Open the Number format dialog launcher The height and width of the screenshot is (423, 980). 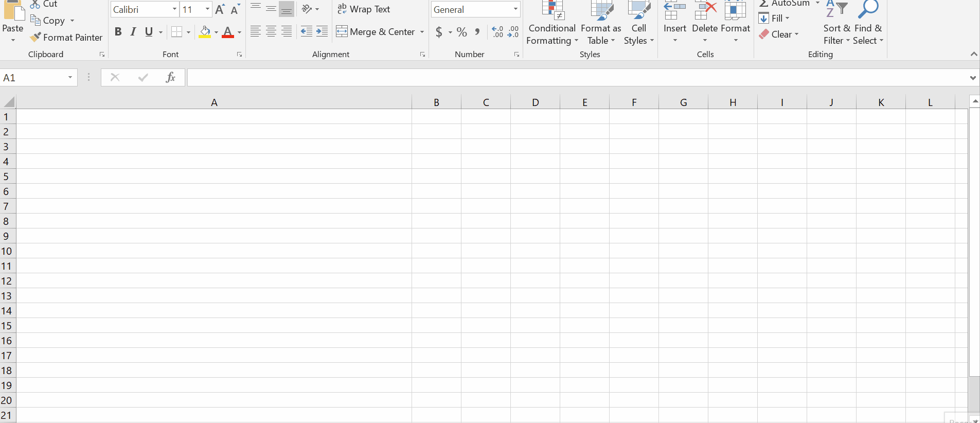click(516, 55)
